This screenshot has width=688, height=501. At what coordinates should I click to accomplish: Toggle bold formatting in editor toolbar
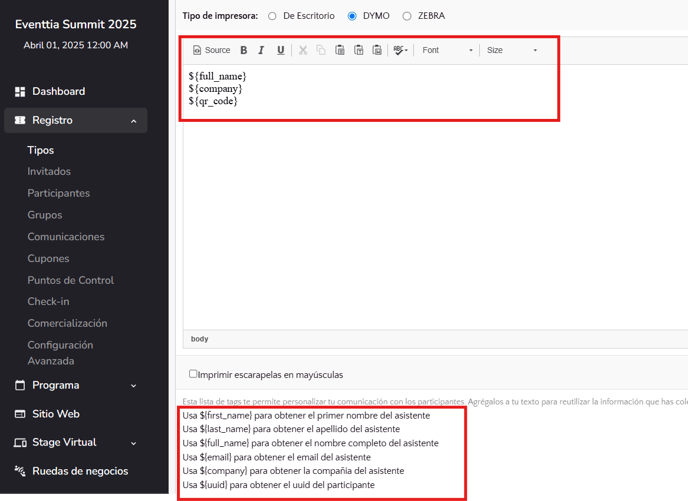(x=243, y=50)
